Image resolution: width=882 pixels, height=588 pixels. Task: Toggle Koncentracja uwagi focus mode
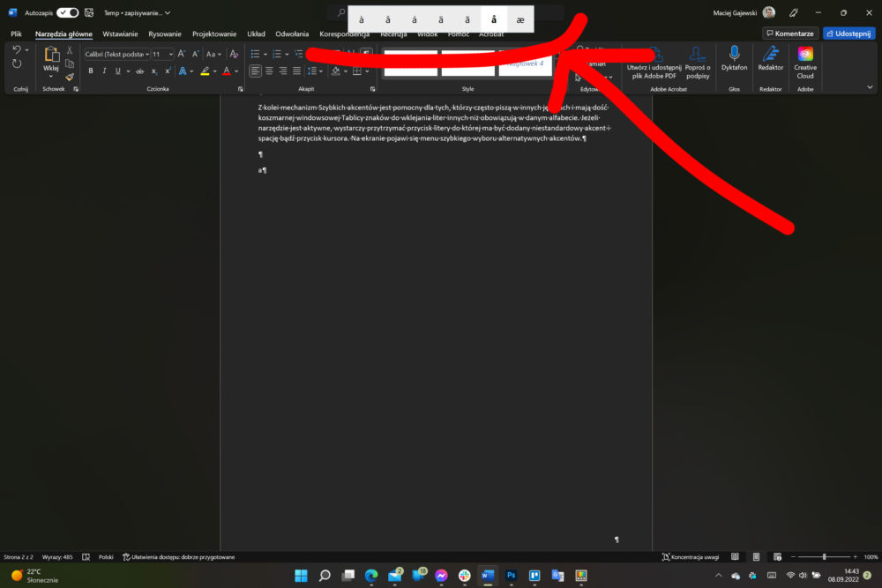[691, 557]
